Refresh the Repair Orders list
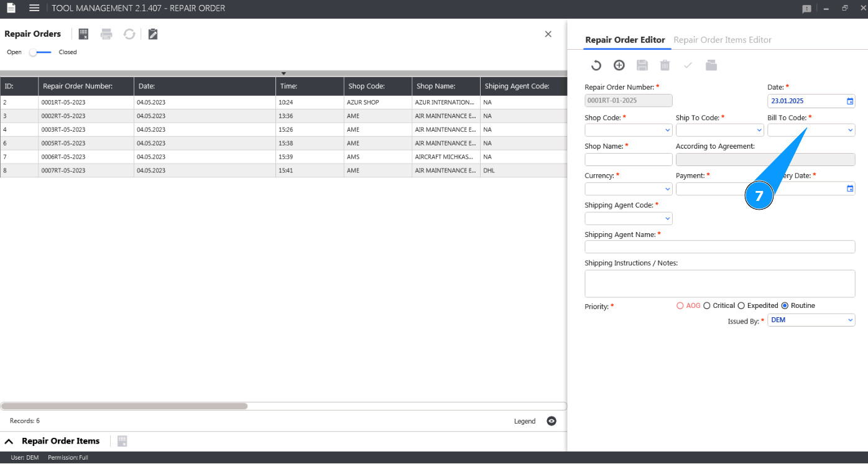This screenshot has width=868, height=464. 129,34
